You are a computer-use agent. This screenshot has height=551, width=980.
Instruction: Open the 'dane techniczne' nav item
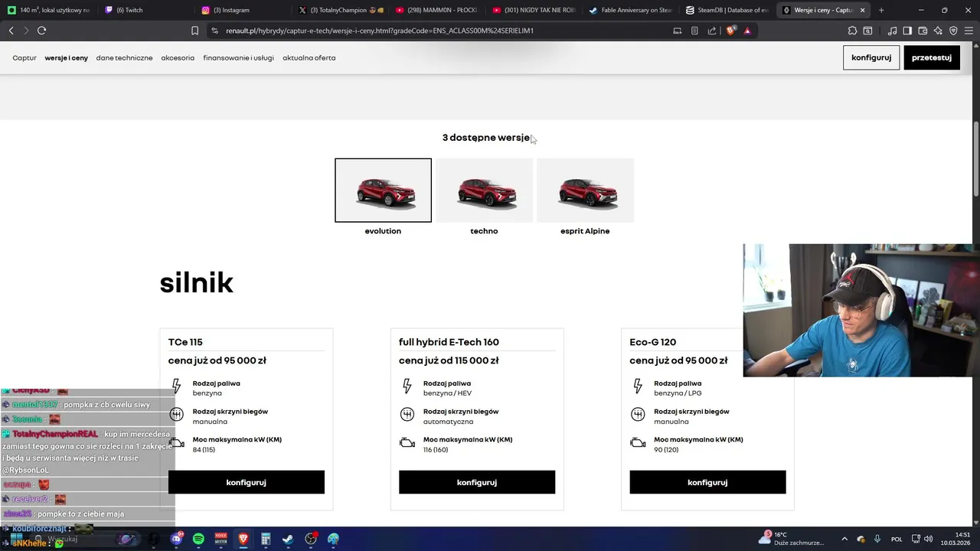pos(124,57)
